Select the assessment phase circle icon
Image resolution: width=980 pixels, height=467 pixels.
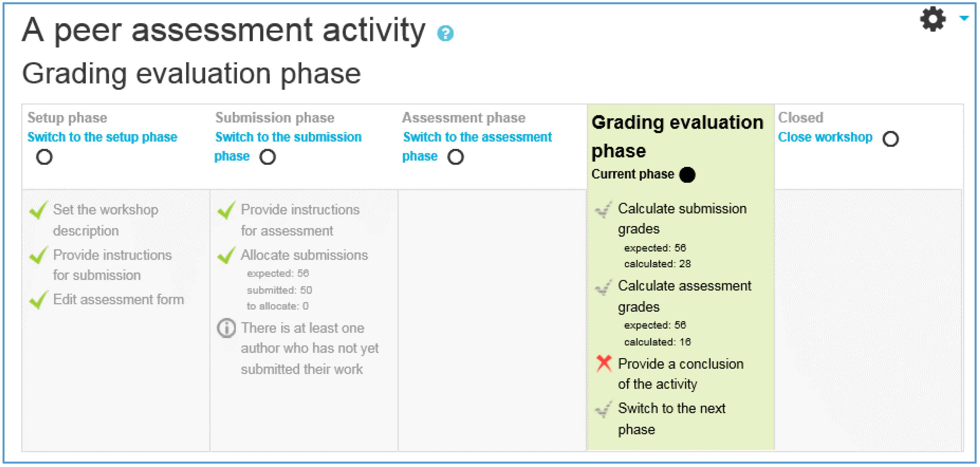(x=455, y=157)
